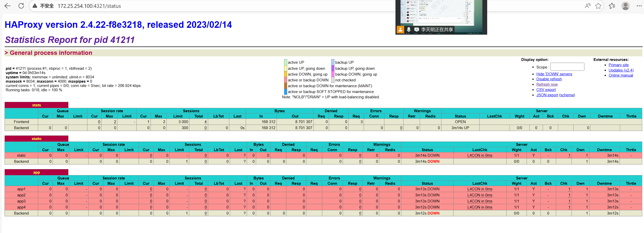The height and width of the screenshot is (233, 644).
Task: Click the uptime 0d 0h03m14s line
Action: pyautogui.click(x=26, y=73)
